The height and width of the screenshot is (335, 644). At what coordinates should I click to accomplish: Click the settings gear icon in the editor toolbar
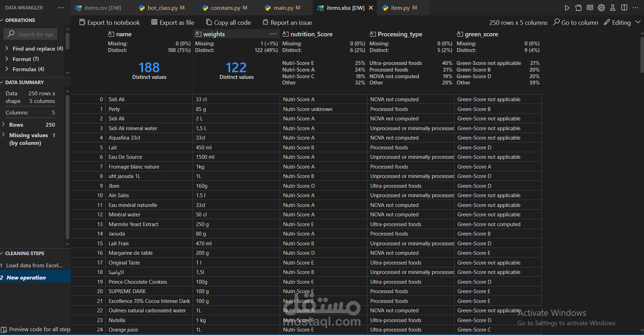tap(601, 8)
